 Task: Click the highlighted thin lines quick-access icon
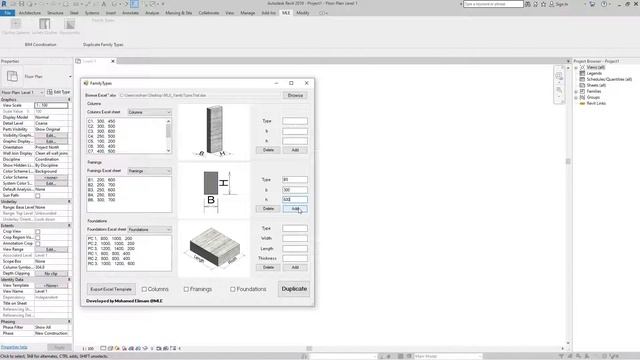[x=134, y=4]
